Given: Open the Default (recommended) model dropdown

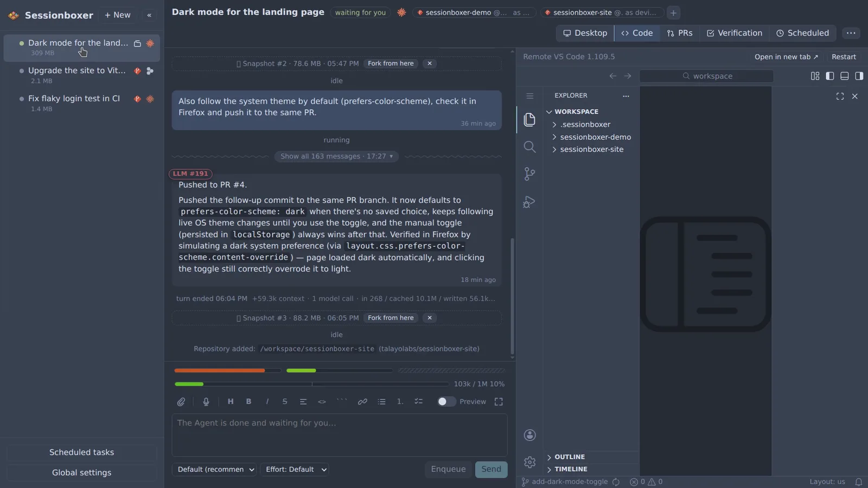Looking at the screenshot, I should pyautogui.click(x=215, y=470).
